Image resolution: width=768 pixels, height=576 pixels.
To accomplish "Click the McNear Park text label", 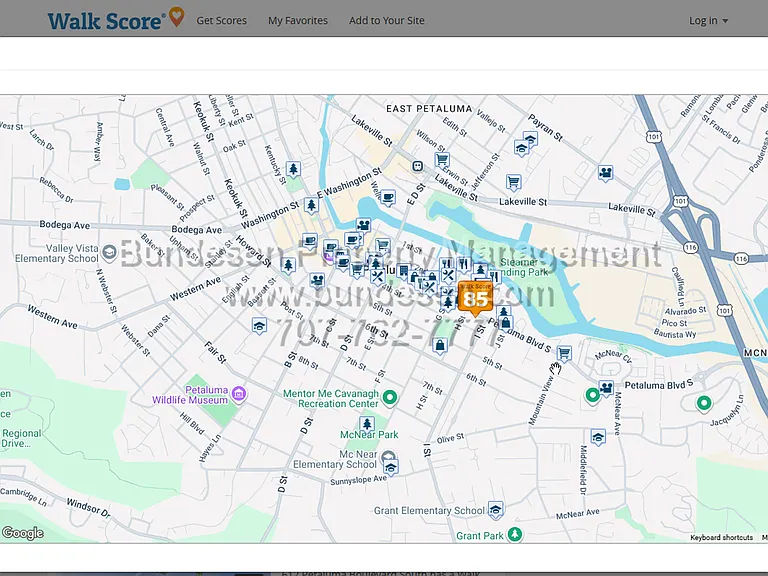I will pyautogui.click(x=369, y=435).
